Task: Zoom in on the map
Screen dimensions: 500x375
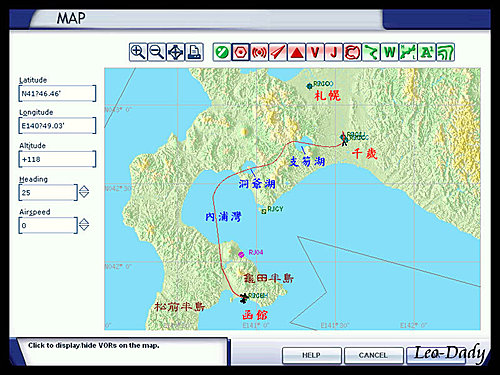Action: (x=138, y=52)
